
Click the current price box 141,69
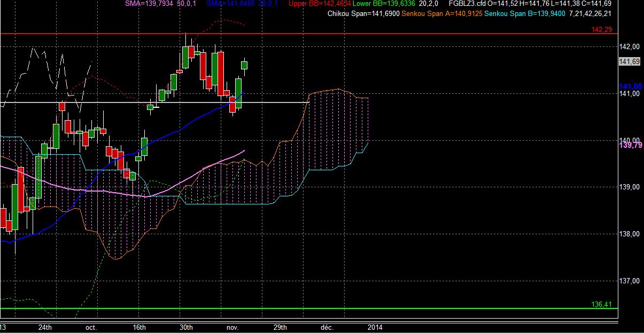(629, 62)
